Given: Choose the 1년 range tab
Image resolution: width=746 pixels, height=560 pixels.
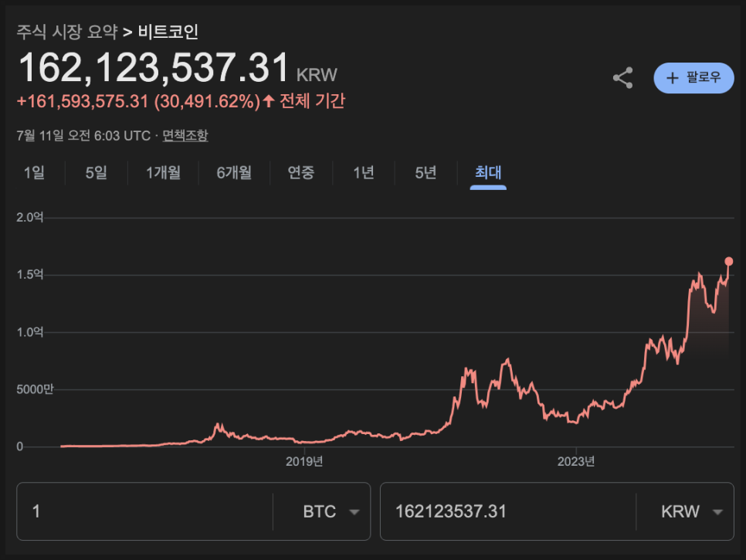Looking at the screenshot, I should (x=363, y=172).
